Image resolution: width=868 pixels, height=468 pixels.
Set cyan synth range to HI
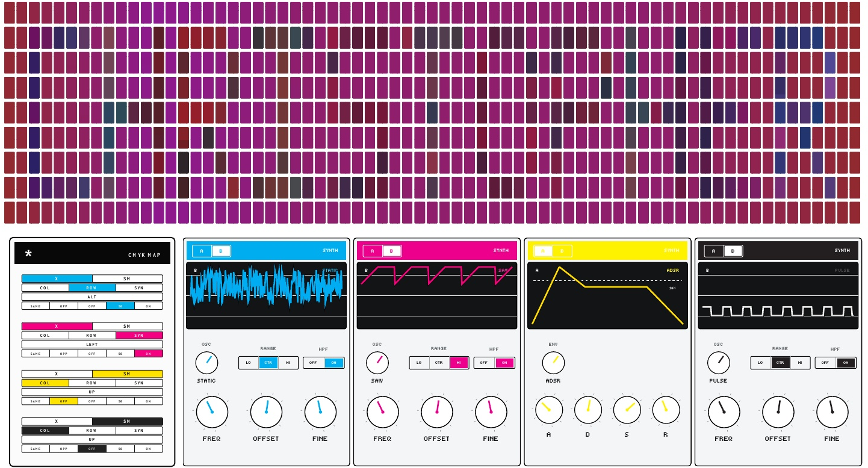coord(288,363)
